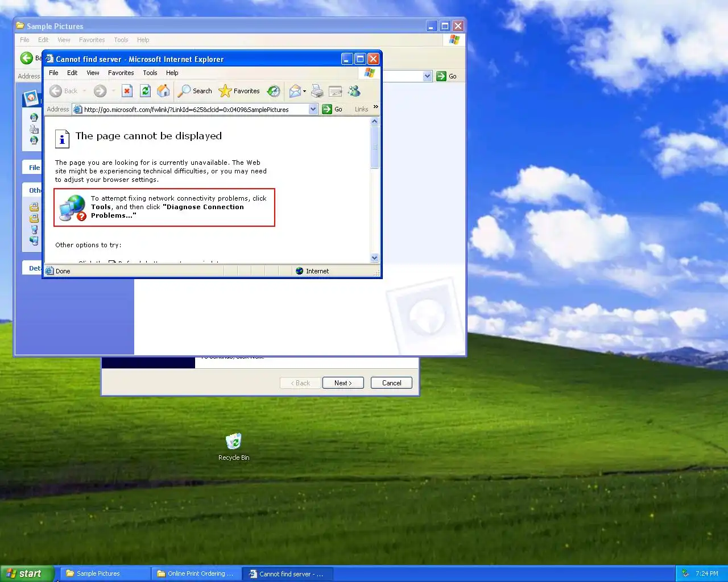Click the Forward arrow in Internet Explorer toolbar

coord(100,91)
